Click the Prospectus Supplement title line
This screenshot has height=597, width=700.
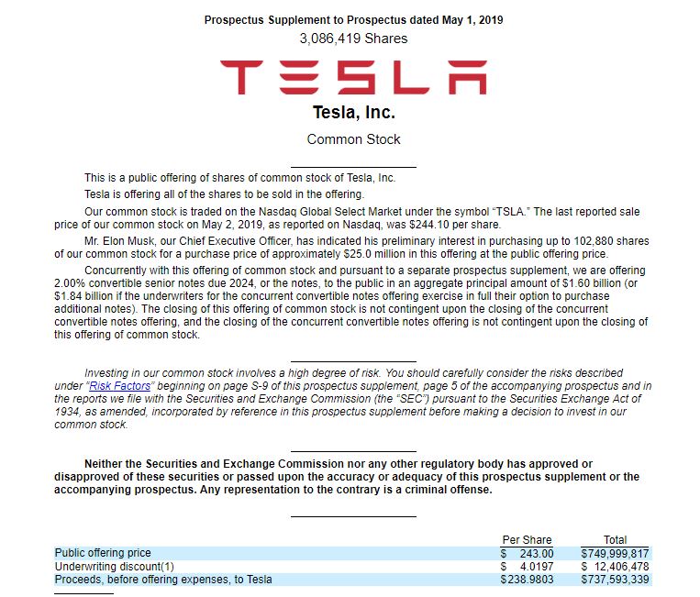353,20
